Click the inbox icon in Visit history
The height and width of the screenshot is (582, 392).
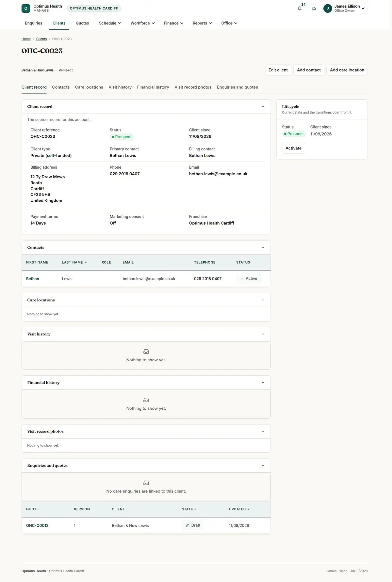[146, 351]
